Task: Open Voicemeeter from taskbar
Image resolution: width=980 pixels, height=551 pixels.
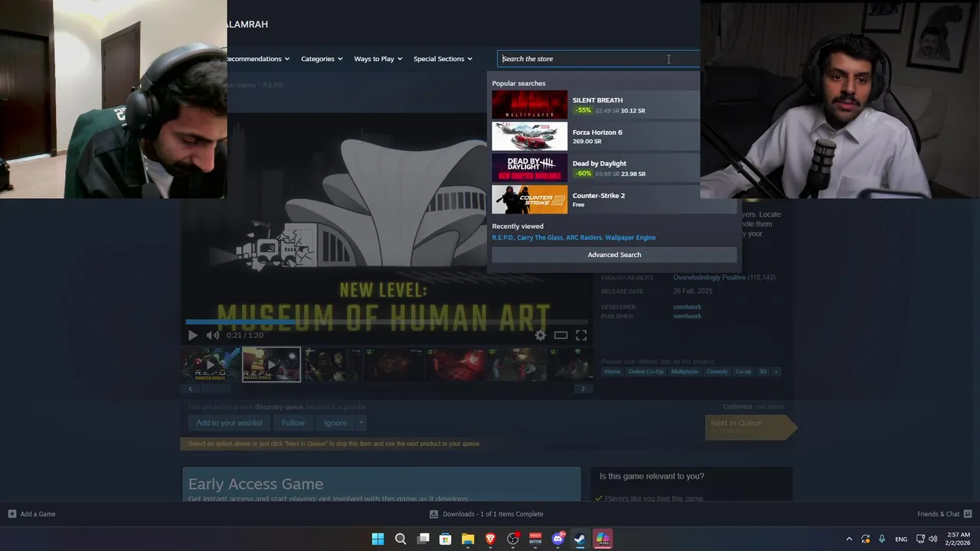Action: 535,539
